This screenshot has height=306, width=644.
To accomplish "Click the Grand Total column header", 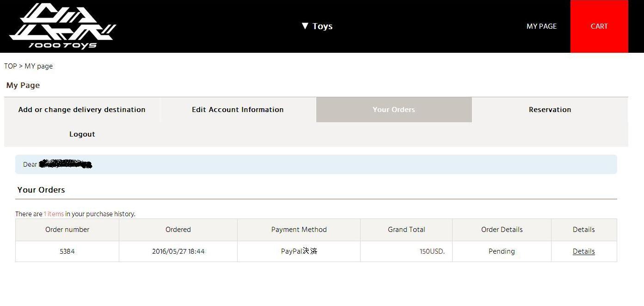I will click(406, 230).
